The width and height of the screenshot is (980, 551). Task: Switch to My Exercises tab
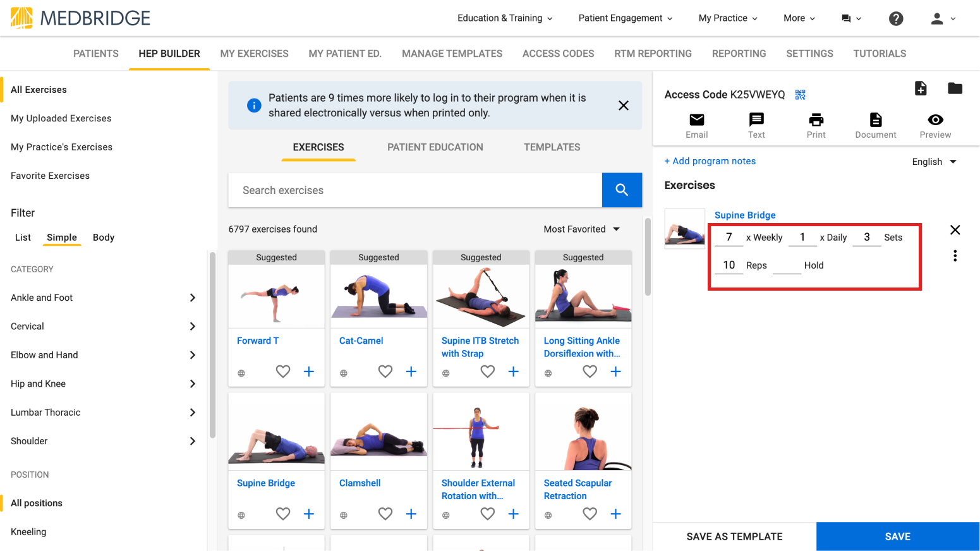[x=254, y=54]
